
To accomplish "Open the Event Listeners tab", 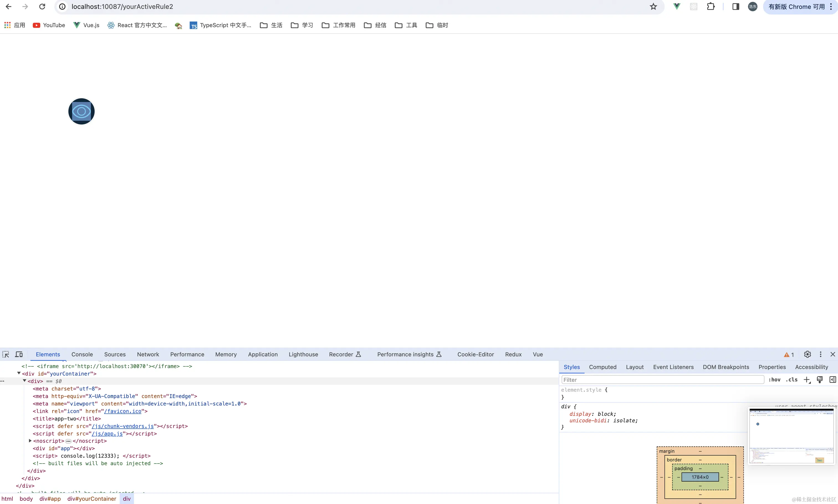I will click(673, 367).
